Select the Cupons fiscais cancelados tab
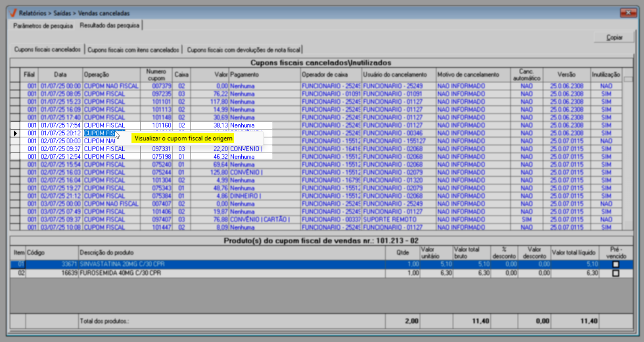Screen dimensions: 644x342 click(x=47, y=49)
